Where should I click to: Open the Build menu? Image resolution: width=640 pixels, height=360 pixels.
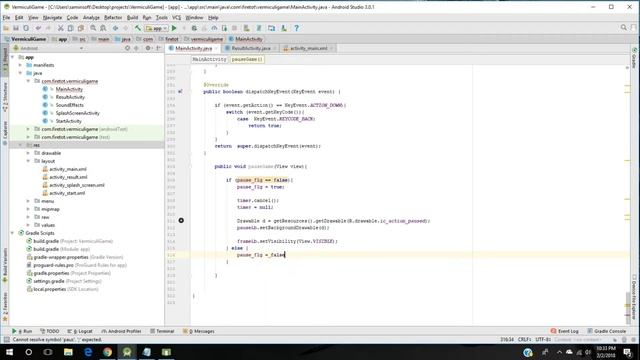(x=132, y=18)
